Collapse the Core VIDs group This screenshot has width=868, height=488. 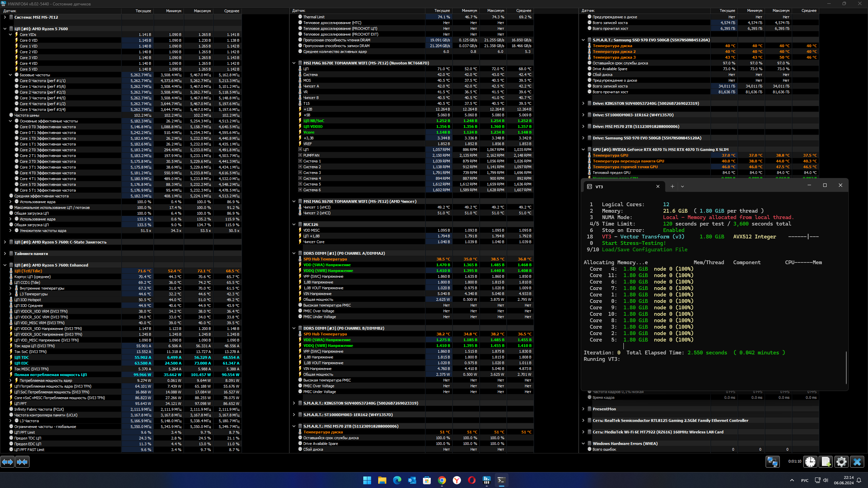click(x=10, y=35)
